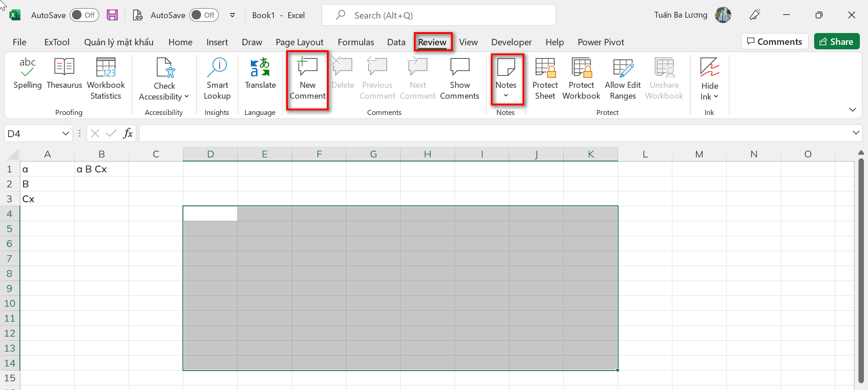Open the Thesaurus tool
868x390 pixels.
64,73
